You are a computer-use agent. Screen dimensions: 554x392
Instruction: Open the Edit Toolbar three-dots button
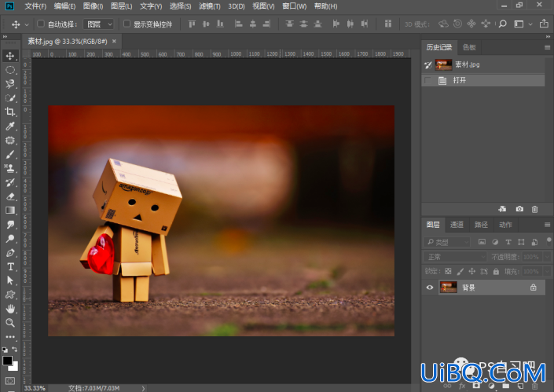[10, 336]
